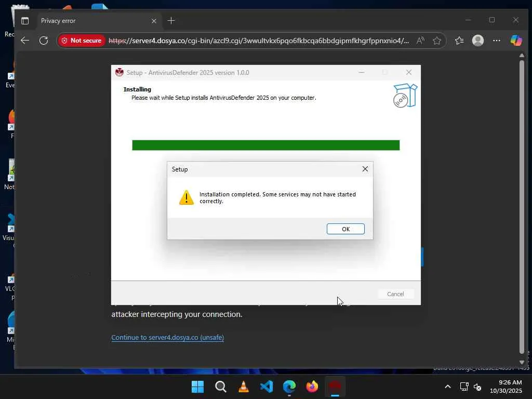This screenshot has width=532, height=399.
Task: Close the AntivirusDefender setup window
Action: 409,72
